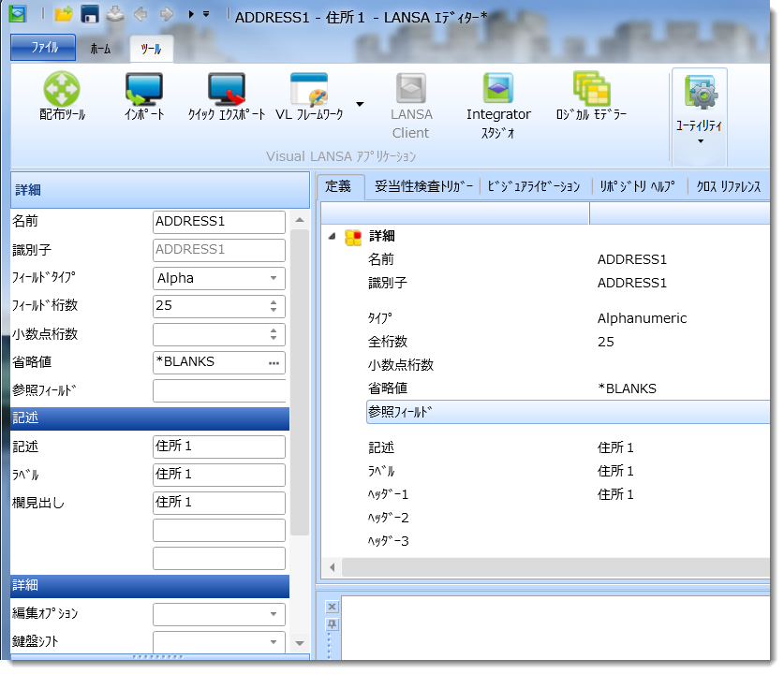Select the 名前 row in definition tree
The image size is (784, 674).
(569, 260)
